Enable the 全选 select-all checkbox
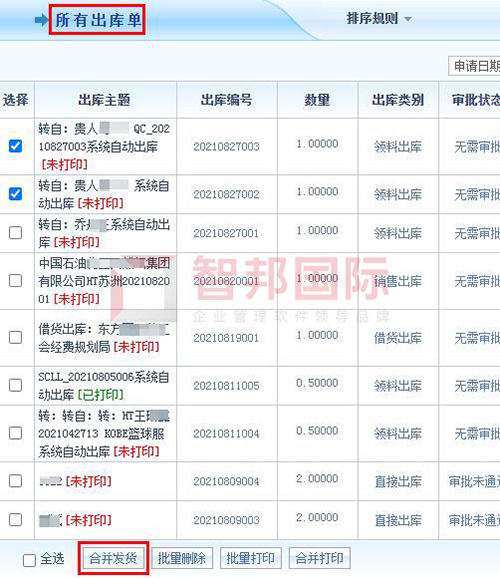 (x=29, y=560)
